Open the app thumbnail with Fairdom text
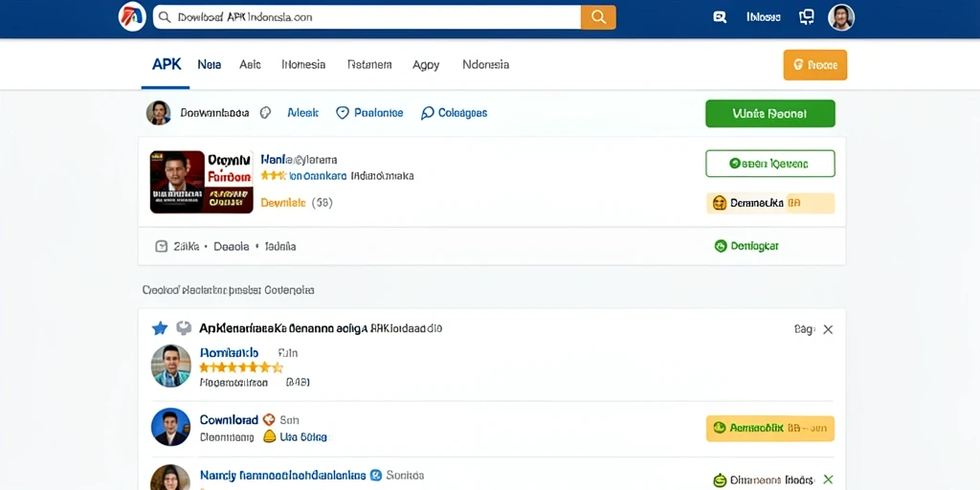The width and height of the screenshot is (980, 490). click(x=201, y=182)
